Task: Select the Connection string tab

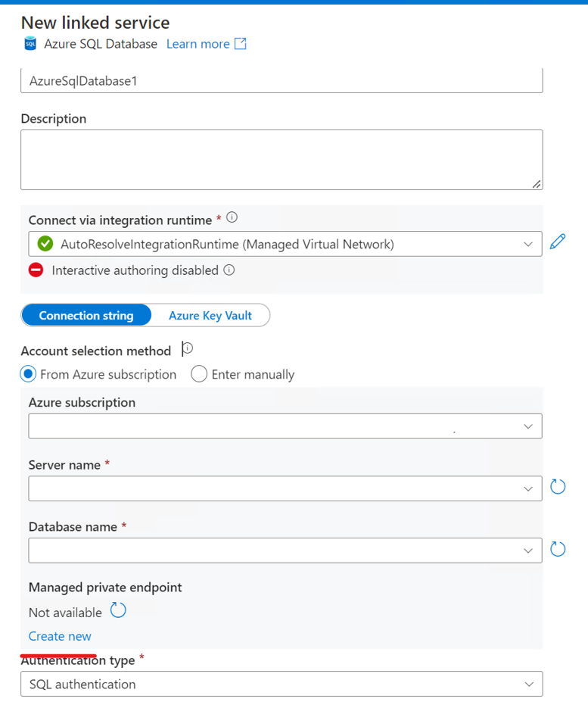Action: point(86,315)
